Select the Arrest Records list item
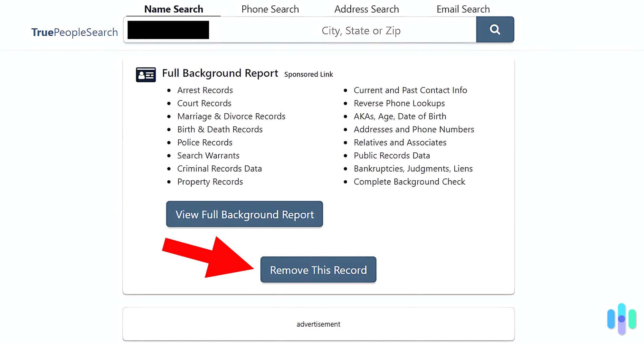 point(205,90)
